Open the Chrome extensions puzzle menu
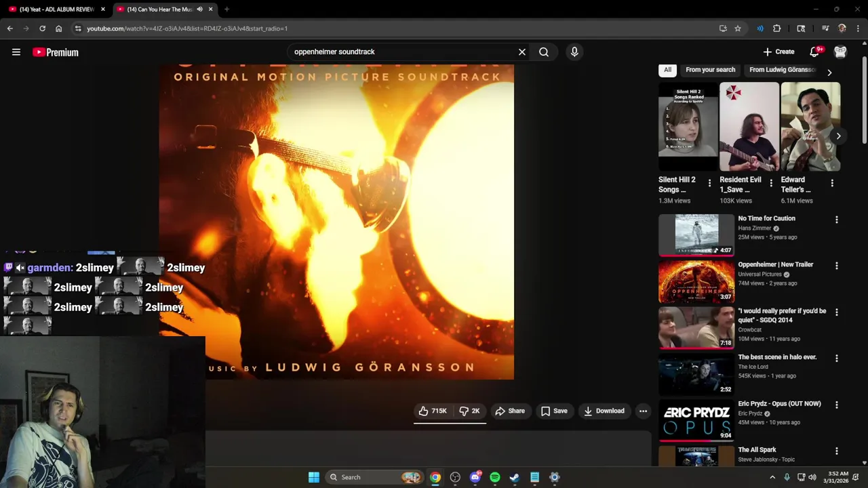 777,28
